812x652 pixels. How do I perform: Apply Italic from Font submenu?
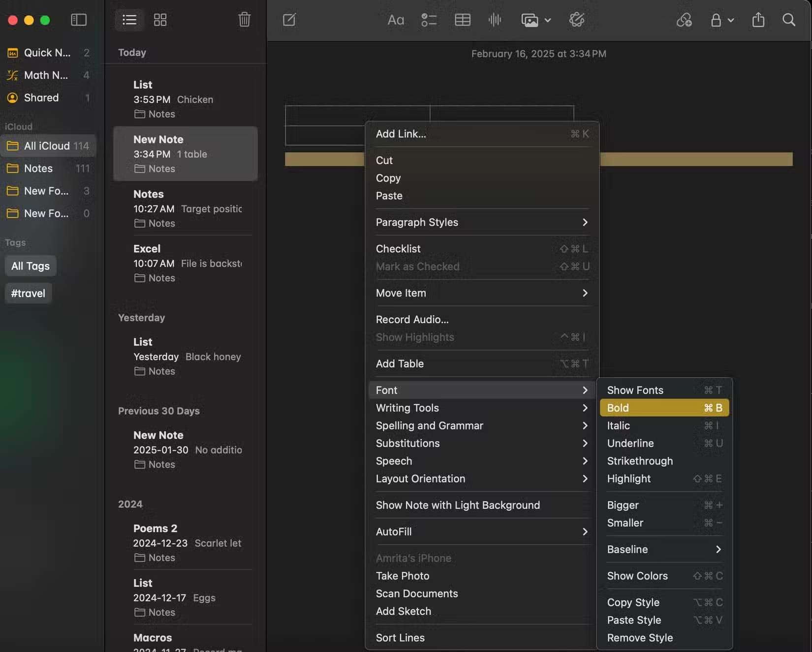(664, 425)
